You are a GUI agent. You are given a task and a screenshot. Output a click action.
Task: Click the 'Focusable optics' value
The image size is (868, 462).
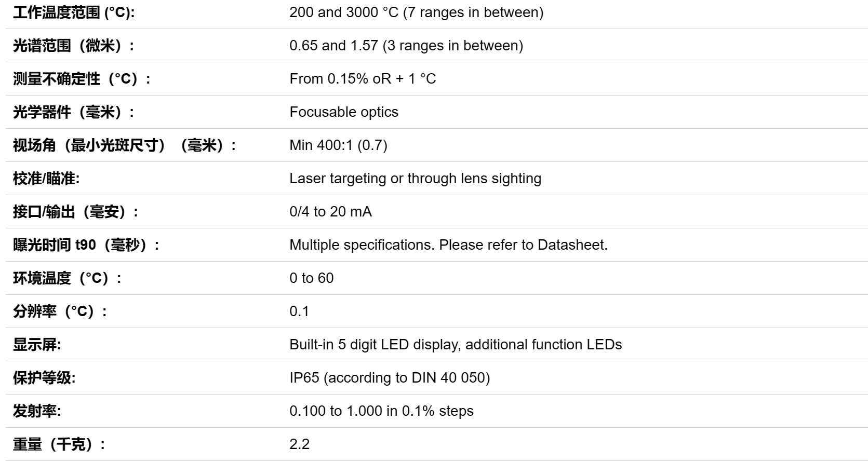[x=344, y=112]
